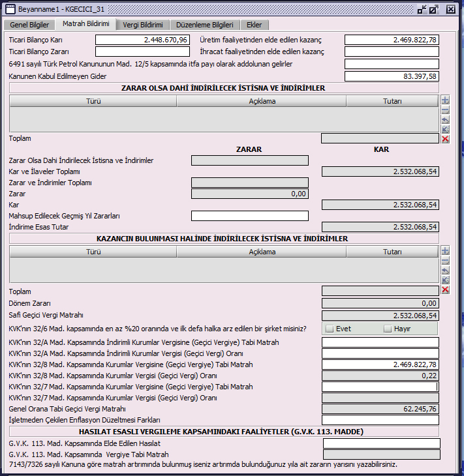The width and height of the screenshot is (464, 476).
Task: Open the Ekler tab
Action: 255,25
